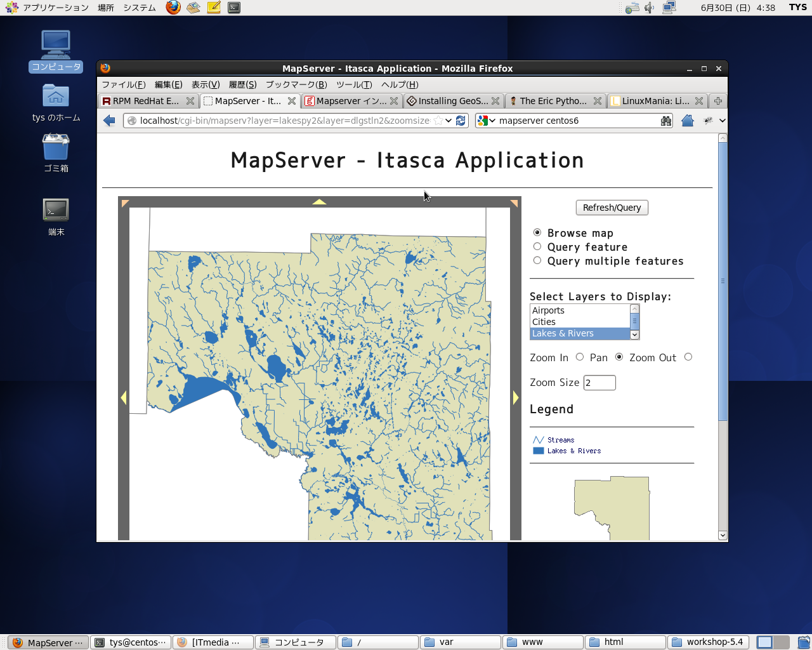812x650 pixels.
Task: Click the Firefox Home button
Action: click(687, 121)
